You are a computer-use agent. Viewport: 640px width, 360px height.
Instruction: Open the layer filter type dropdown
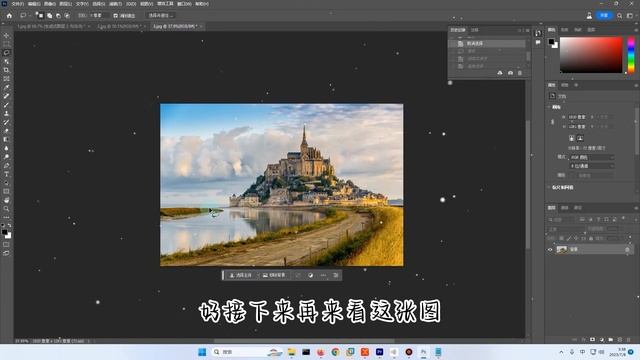coord(561,220)
